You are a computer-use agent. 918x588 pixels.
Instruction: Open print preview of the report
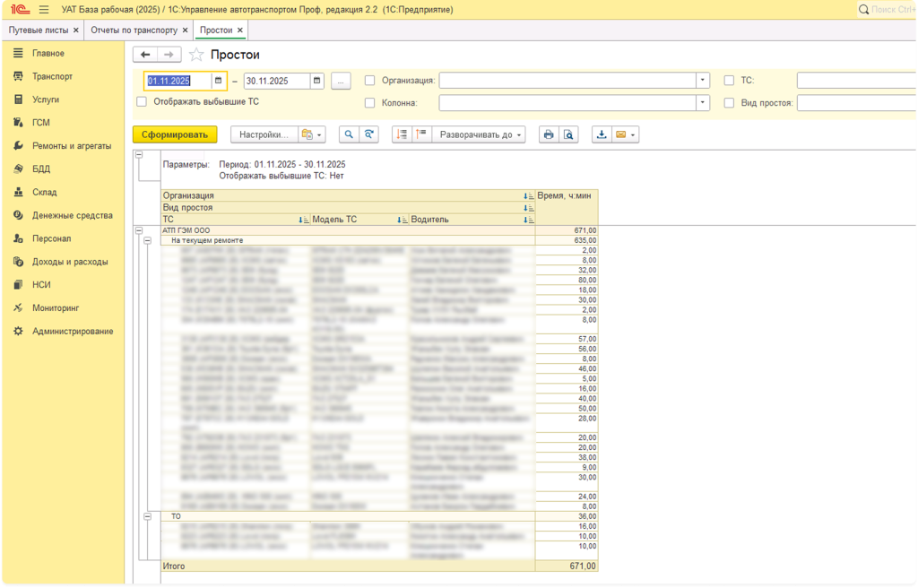point(568,134)
